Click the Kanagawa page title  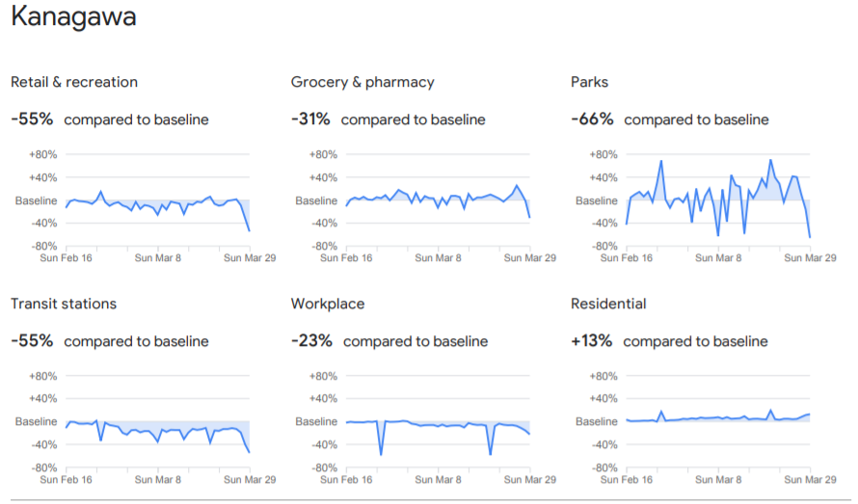pyautogui.click(x=73, y=17)
